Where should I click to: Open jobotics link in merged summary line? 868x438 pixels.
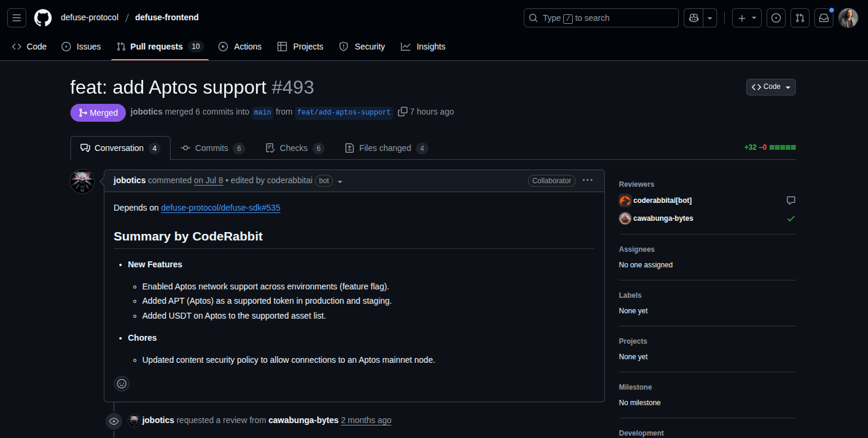[x=146, y=112]
